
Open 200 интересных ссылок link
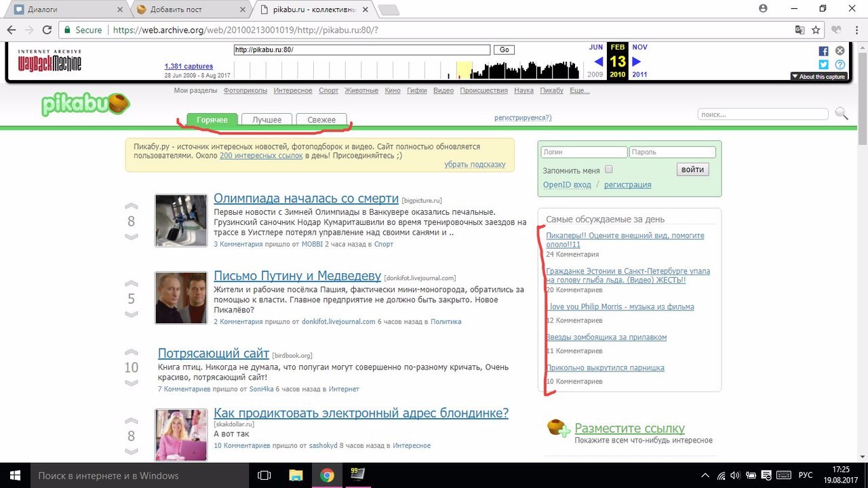261,155
